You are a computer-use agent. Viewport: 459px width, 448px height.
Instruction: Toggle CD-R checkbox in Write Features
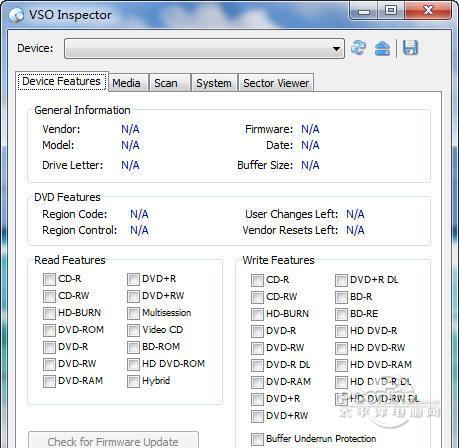(257, 280)
